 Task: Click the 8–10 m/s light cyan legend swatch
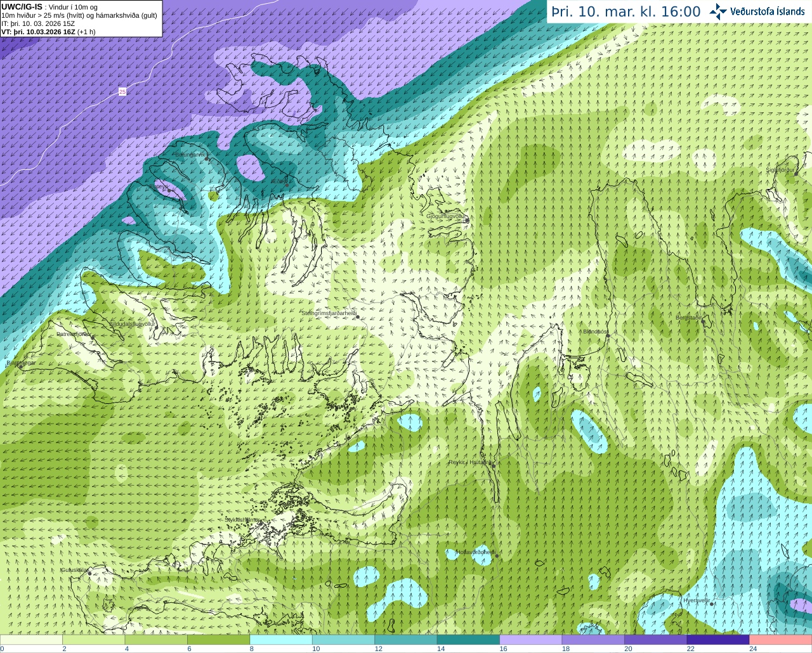[x=281, y=640]
